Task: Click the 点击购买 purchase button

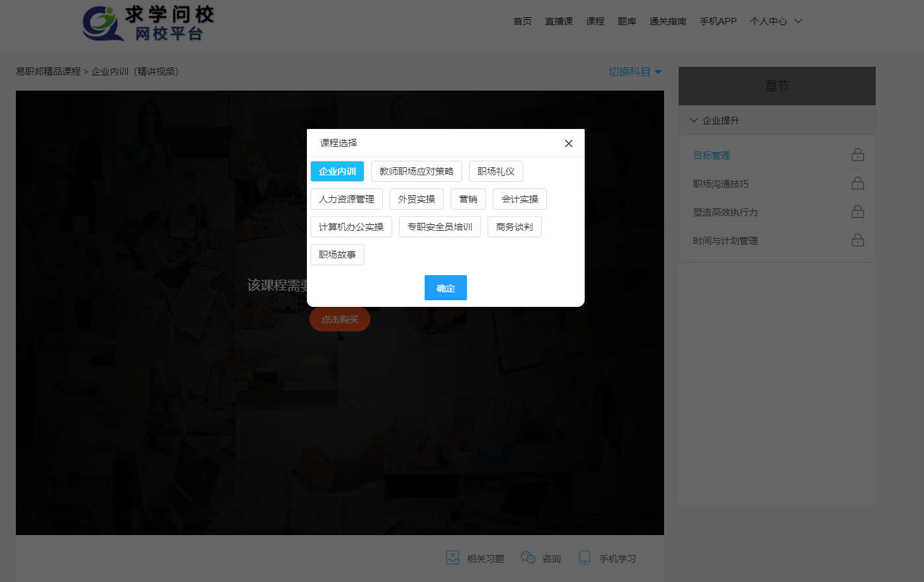Action: pos(339,319)
